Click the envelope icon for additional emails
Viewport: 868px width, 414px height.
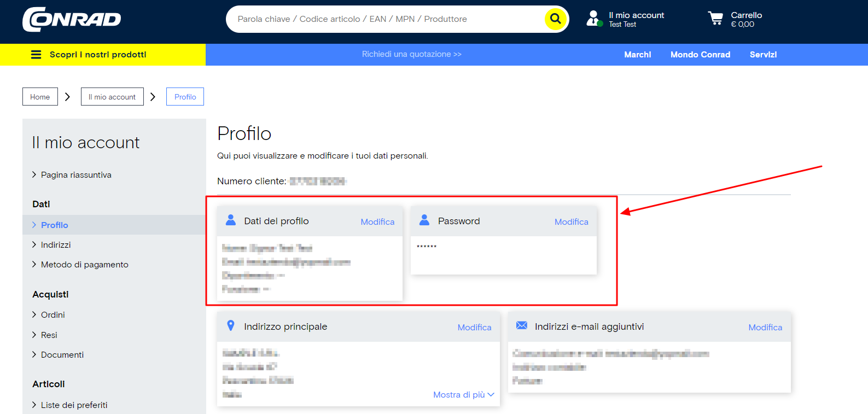(522, 326)
